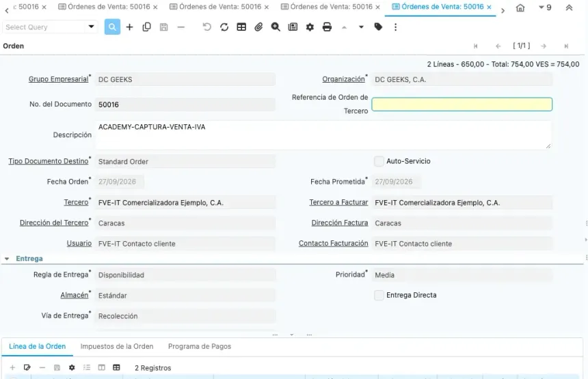The width and height of the screenshot is (588, 379).
Task: Open Process gear in main toolbar
Action: pos(310,27)
